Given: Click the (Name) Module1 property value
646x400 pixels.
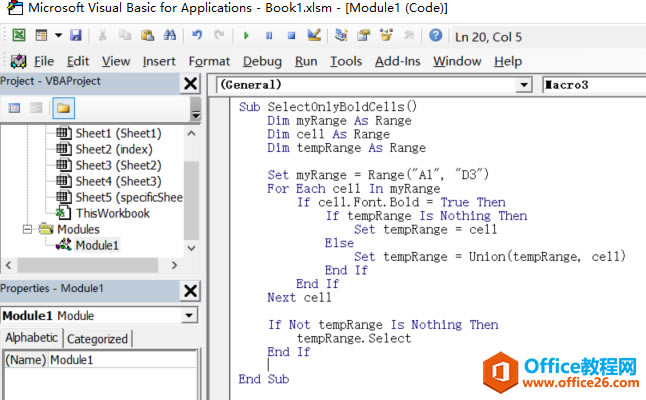Looking at the screenshot, I should pos(123,360).
